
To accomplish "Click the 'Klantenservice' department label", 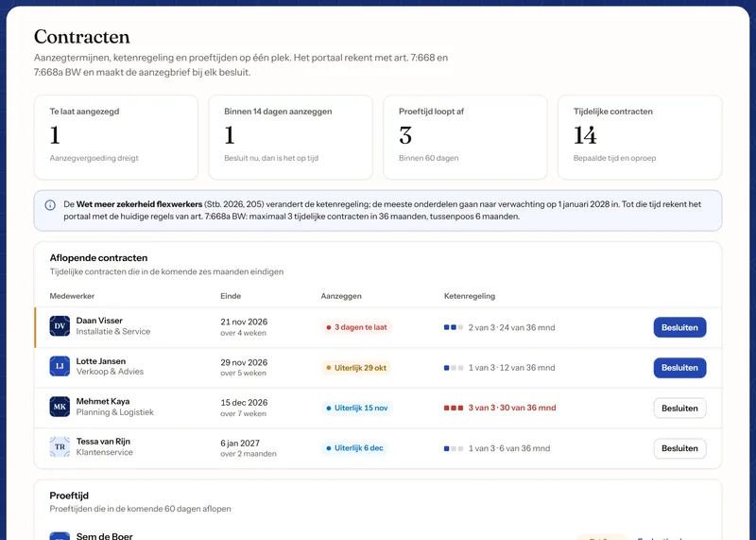I will point(105,452).
